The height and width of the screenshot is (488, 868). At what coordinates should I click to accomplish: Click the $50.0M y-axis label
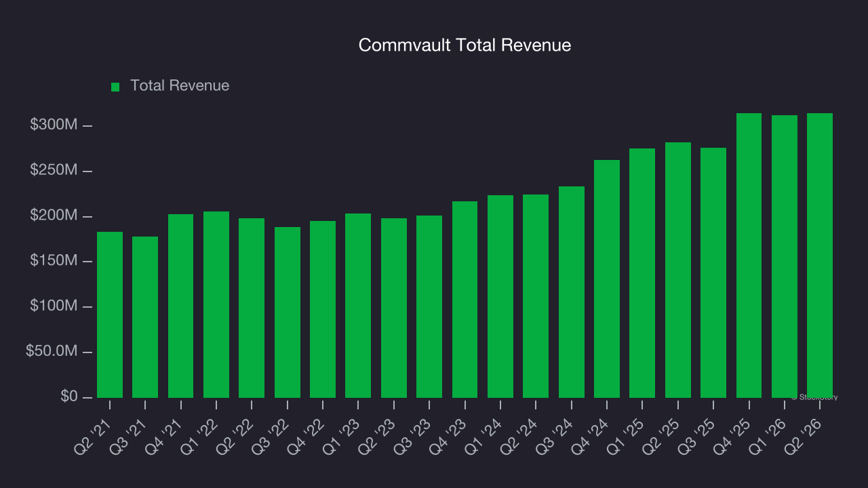(52, 352)
